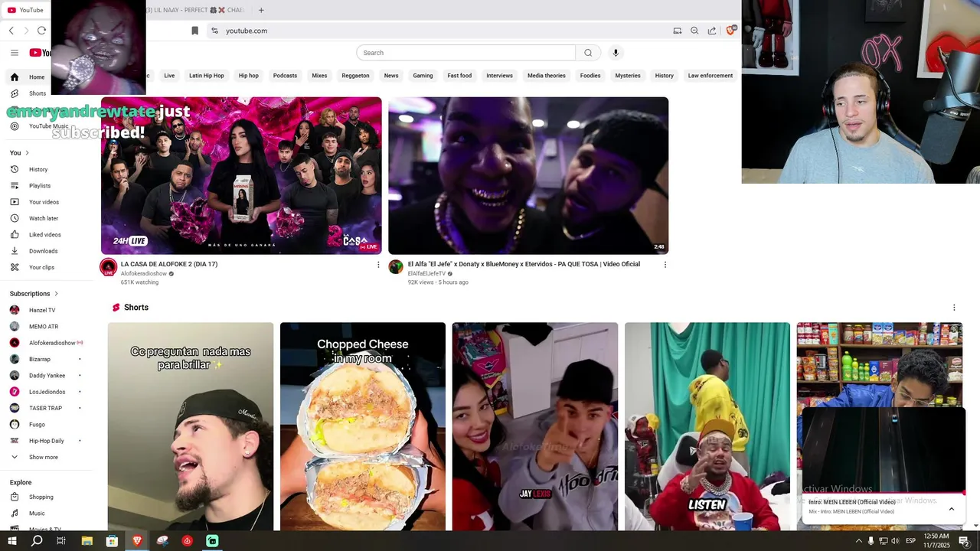Open options menu for PA QUE TOSA video
The width and height of the screenshot is (980, 551).
click(x=665, y=265)
